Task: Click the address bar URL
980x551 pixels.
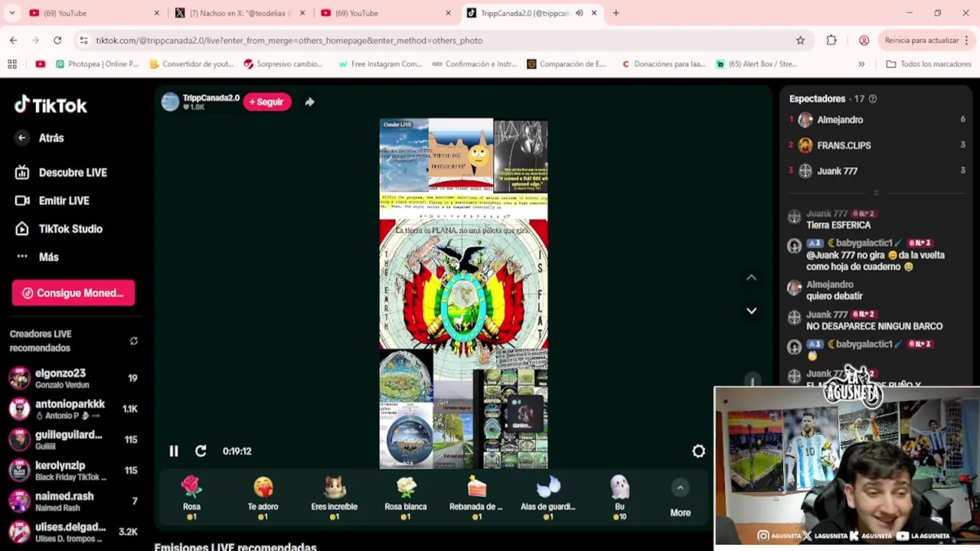Action: click(289, 41)
